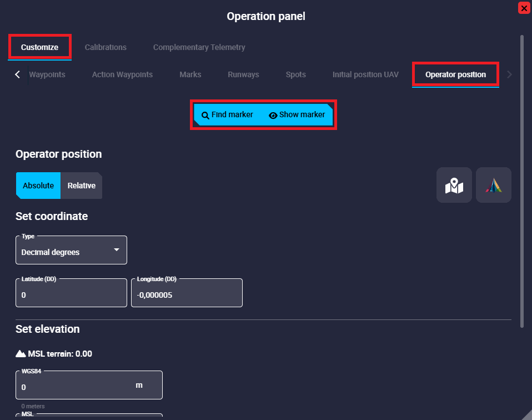This screenshot has height=420, width=532.
Task: Close the Operation panel with red X
Action: (523, 8)
